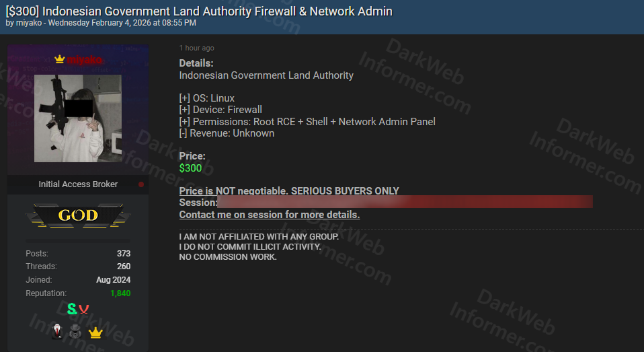The image size is (644, 352).
Task: Click the Threads count 260
Action: coord(122,267)
